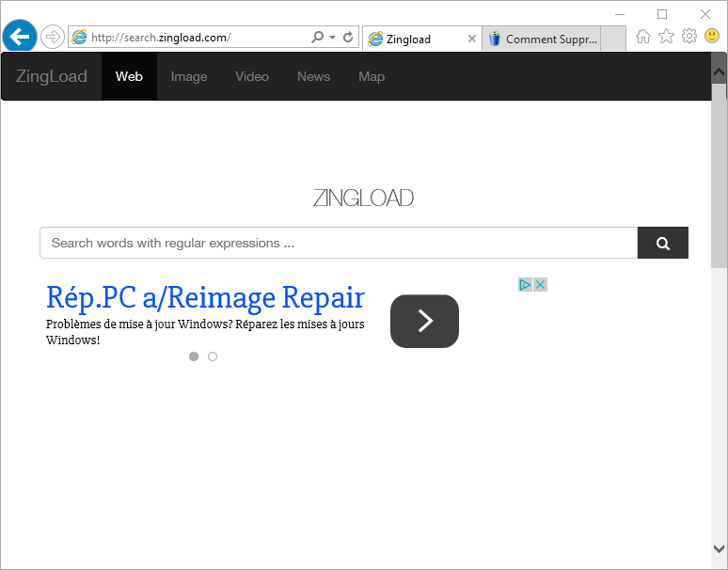Click the vertical scrollbar thumb
The image size is (728, 570).
pyautogui.click(x=719, y=176)
